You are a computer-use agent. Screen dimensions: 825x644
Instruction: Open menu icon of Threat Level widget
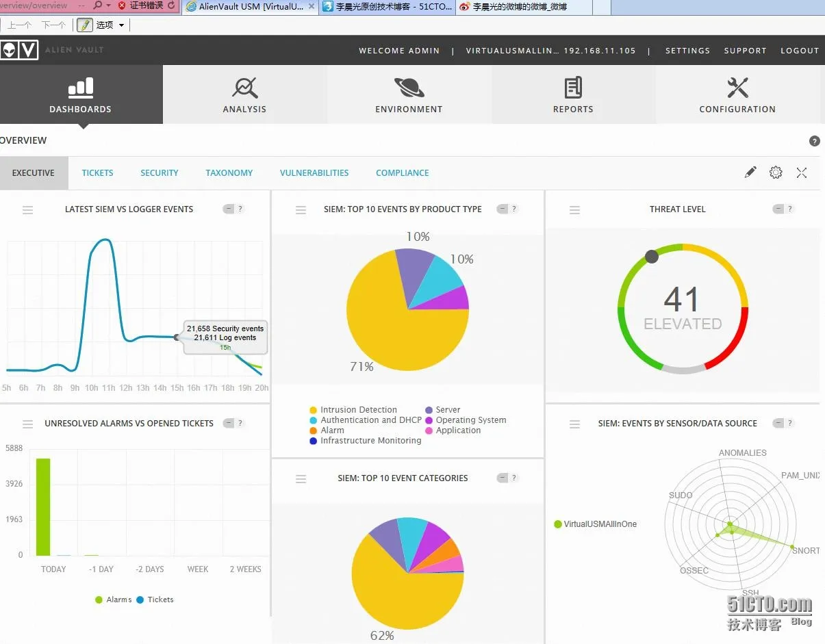coord(574,210)
